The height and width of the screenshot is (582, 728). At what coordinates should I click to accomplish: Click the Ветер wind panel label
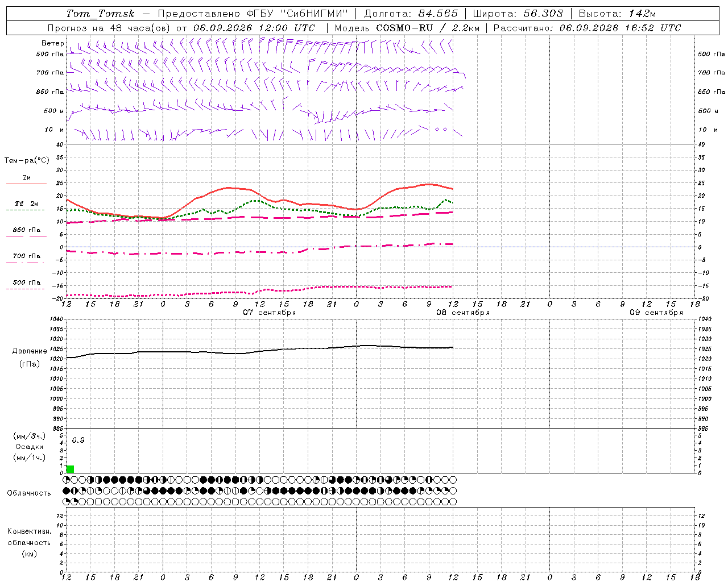click(52, 43)
